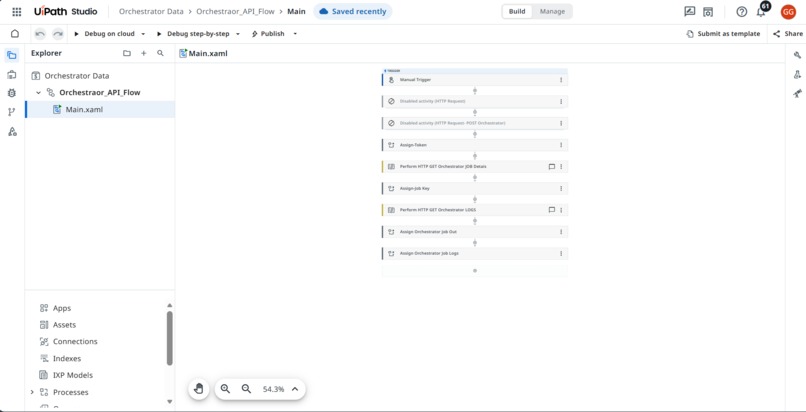Activate the pan hand tool
The height and width of the screenshot is (412, 806).
coord(199,389)
